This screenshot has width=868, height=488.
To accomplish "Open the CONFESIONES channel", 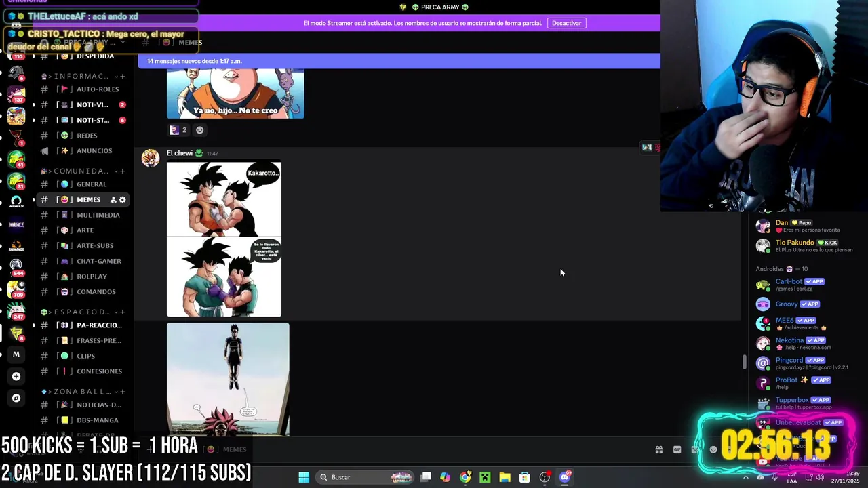I will [83, 371].
